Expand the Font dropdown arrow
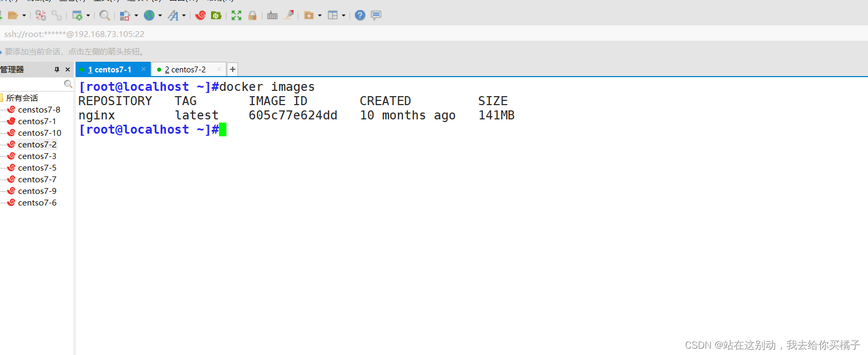868x355 pixels. 184,15
